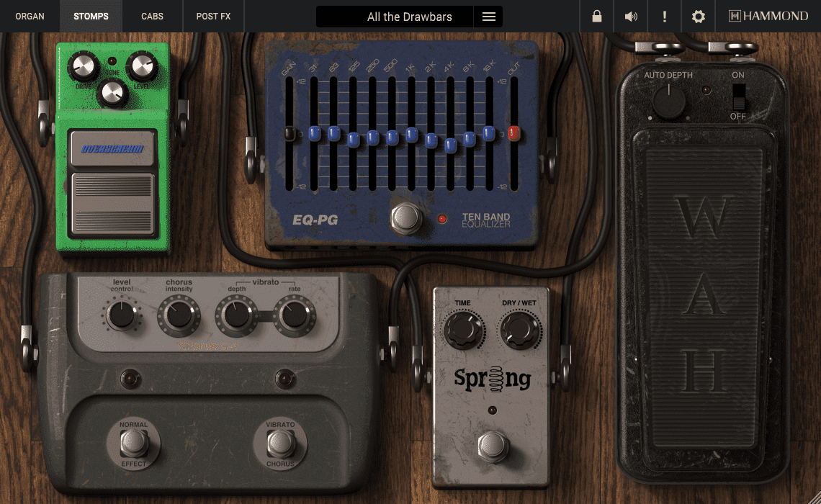Toggle the EQ-PG equalizer footswitch
Viewport: 821px width, 504px height.
(x=406, y=218)
